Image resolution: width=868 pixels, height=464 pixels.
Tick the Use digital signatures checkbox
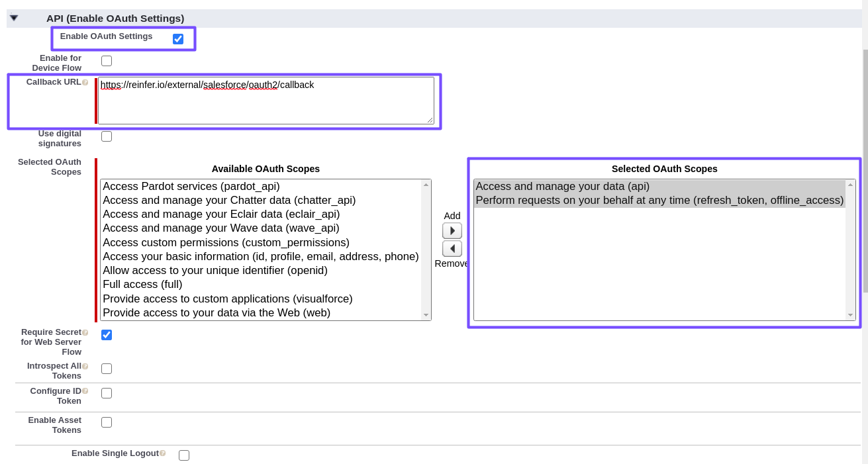point(107,136)
